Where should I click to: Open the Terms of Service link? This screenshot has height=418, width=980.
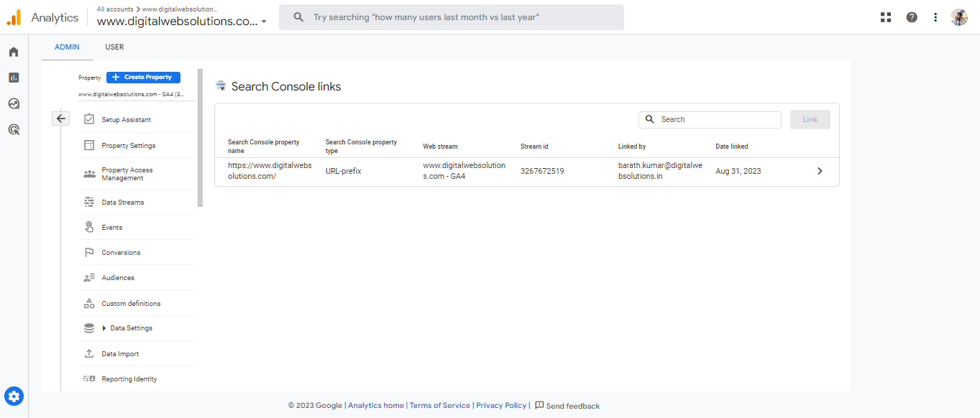[440, 405]
